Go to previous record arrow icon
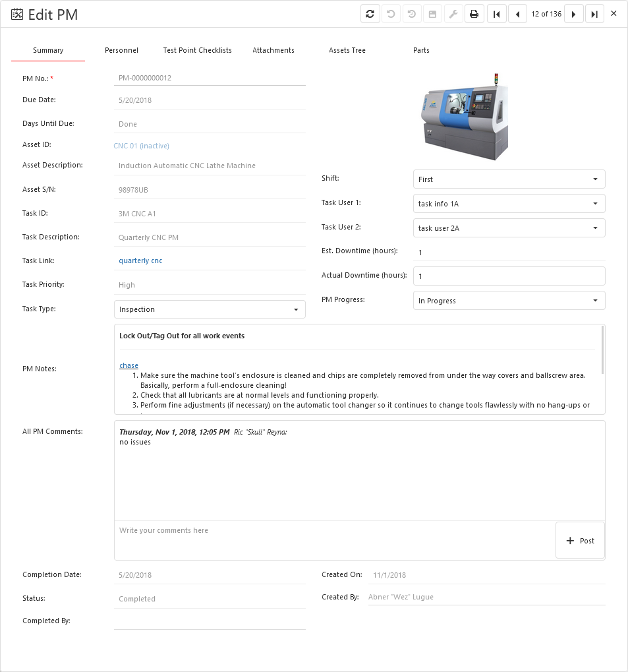 517,13
